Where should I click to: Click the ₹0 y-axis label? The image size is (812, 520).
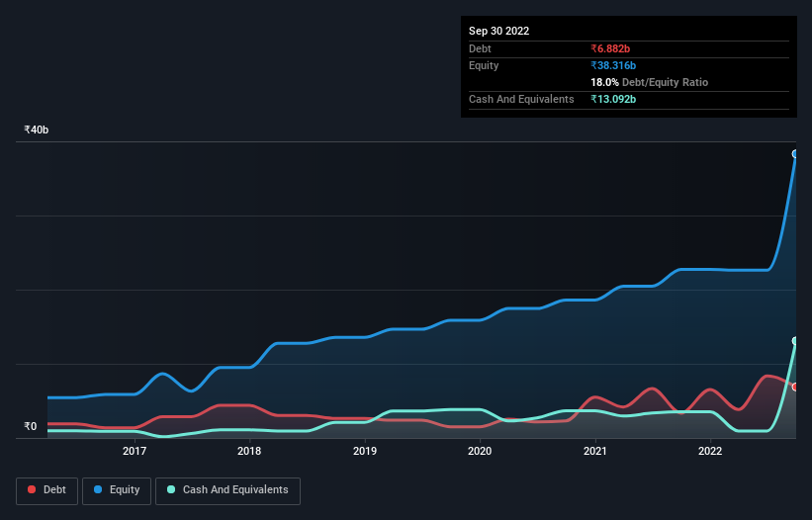click(31, 426)
